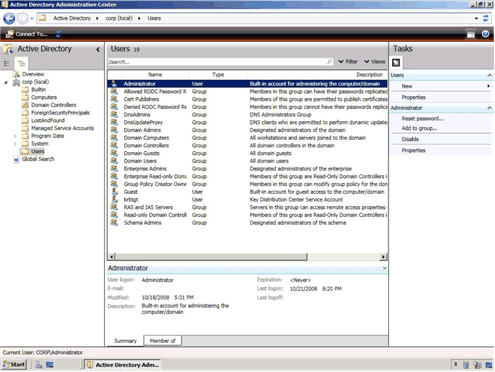
Task: Switch navigation pane to tree view icon
Action: pos(21,63)
